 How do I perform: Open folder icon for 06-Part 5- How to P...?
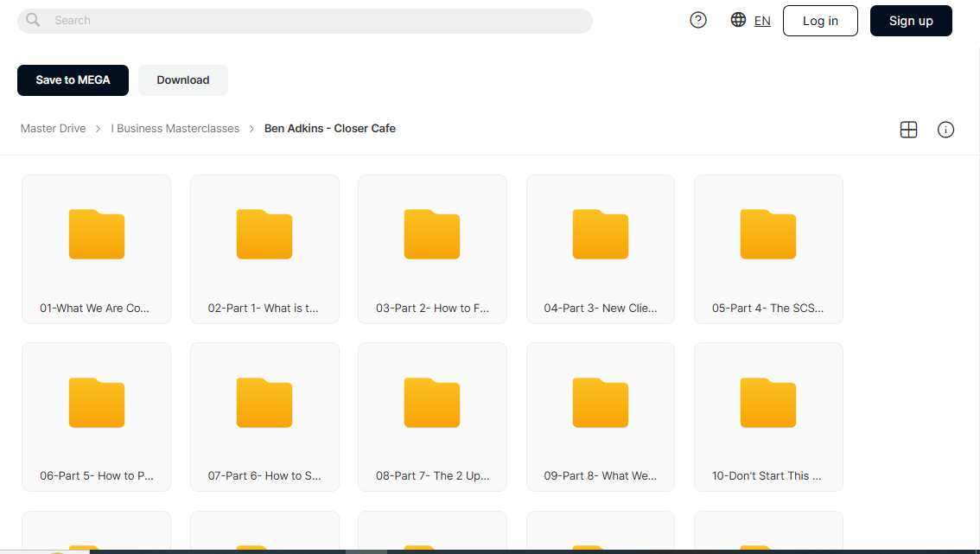(x=97, y=403)
